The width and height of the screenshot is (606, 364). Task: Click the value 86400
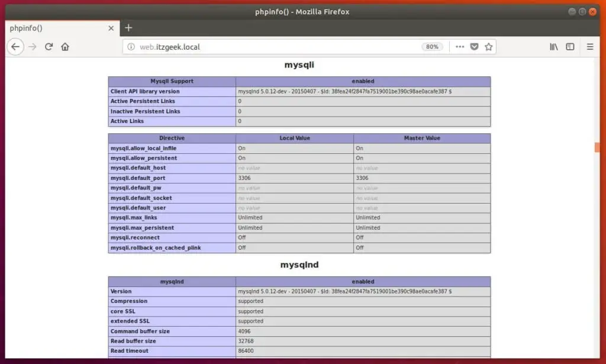pos(246,351)
